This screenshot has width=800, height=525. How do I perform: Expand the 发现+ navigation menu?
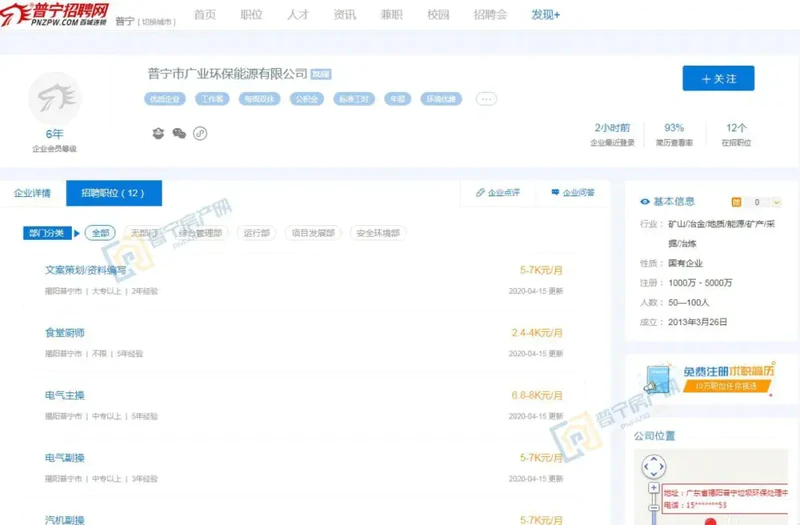coord(545,15)
